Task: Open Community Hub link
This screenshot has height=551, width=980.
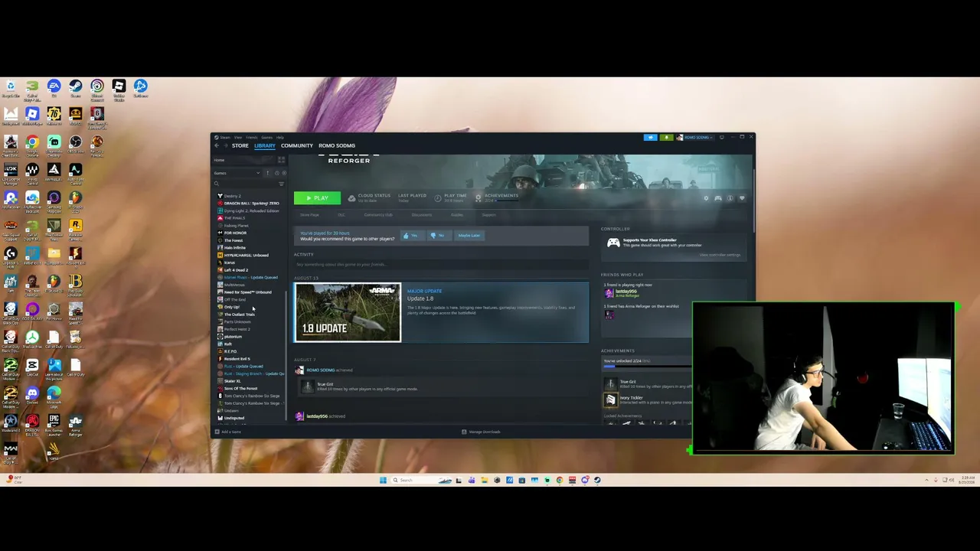Action: [377, 215]
